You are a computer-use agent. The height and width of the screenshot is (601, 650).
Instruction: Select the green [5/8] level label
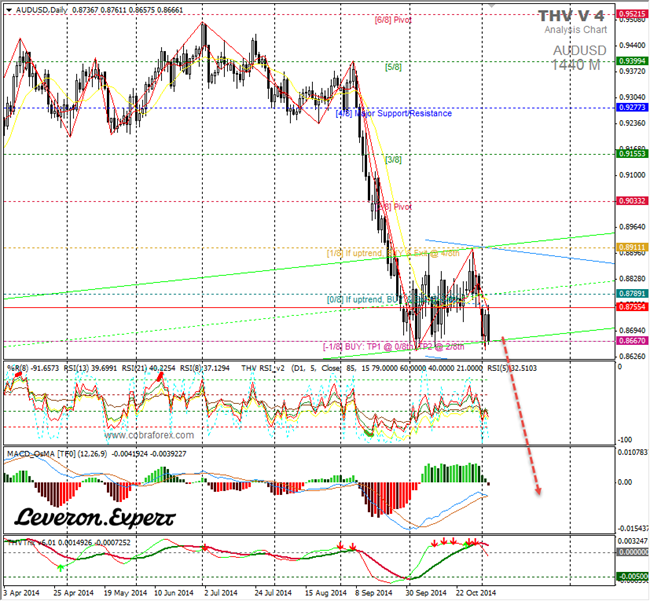coord(394,66)
